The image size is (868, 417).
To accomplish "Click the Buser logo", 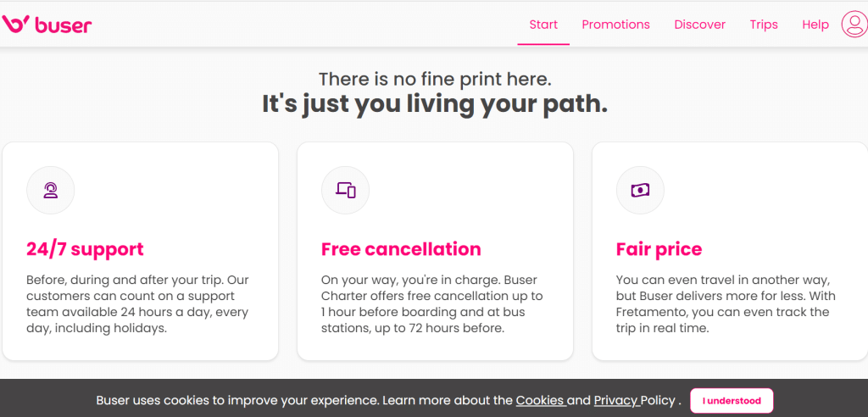I will [47, 25].
